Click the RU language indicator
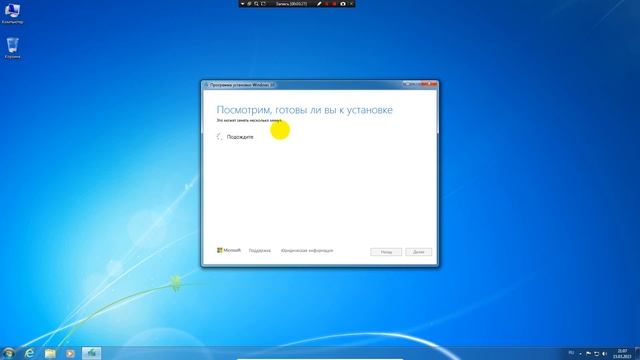The width and height of the screenshot is (640, 360). point(571,353)
